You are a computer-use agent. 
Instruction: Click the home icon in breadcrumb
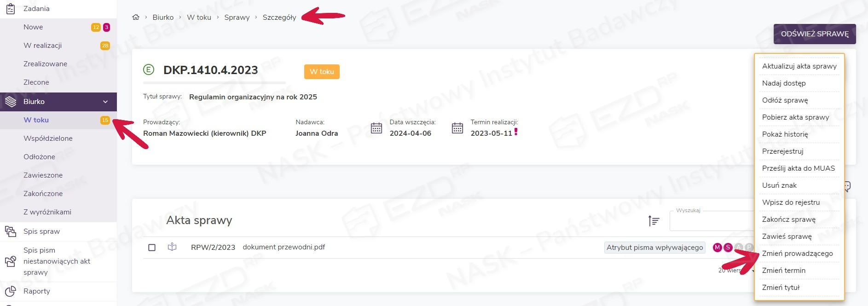point(135,17)
